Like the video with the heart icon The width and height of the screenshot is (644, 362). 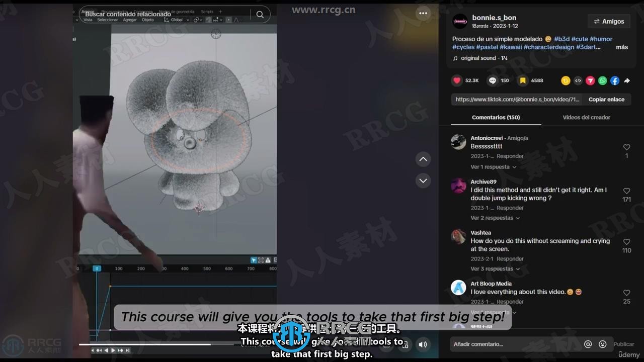click(457, 80)
